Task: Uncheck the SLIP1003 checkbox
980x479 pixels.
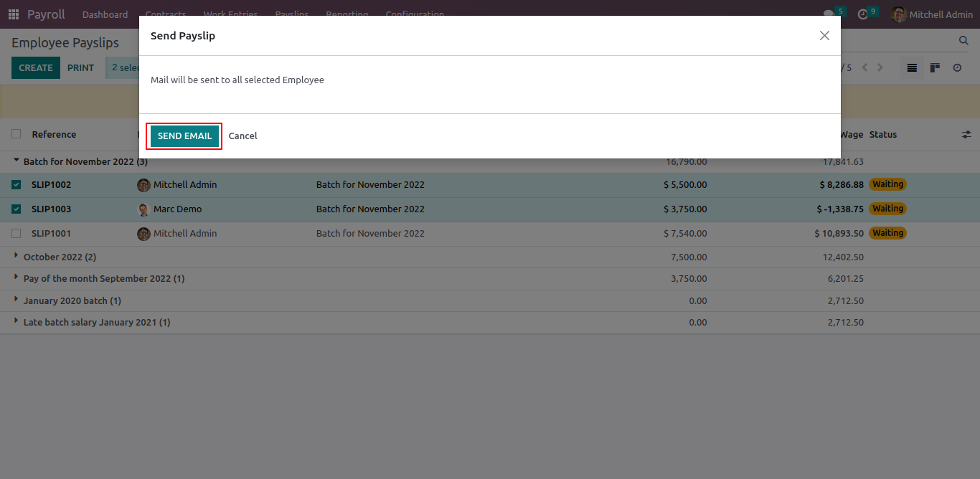Action: [x=17, y=209]
